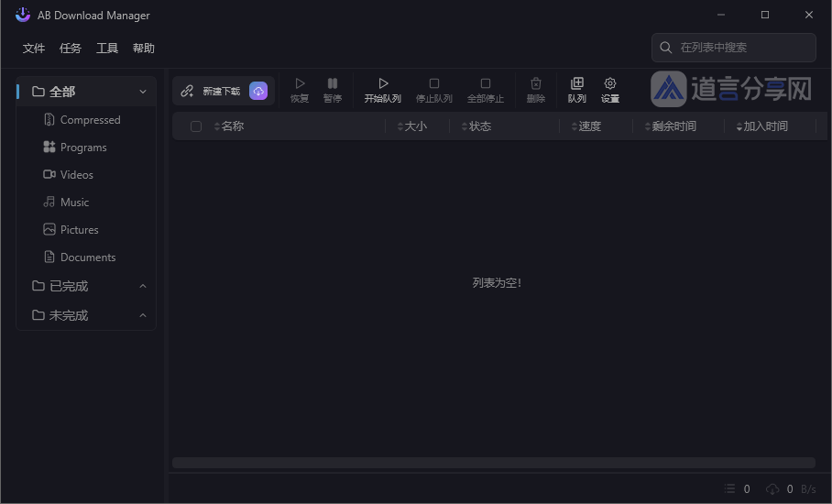Expand the 未完成 category chevron
The image size is (832, 504).
pos(143,315)
